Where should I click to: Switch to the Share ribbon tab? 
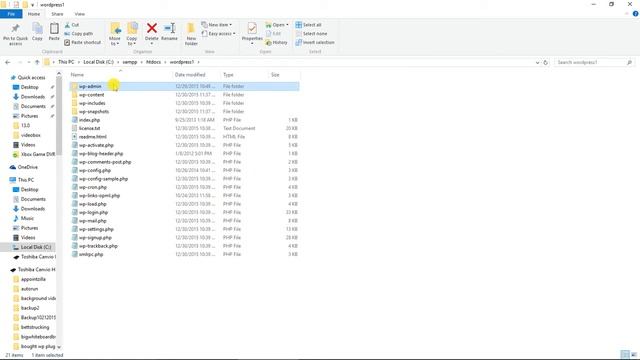coord(57,14)
